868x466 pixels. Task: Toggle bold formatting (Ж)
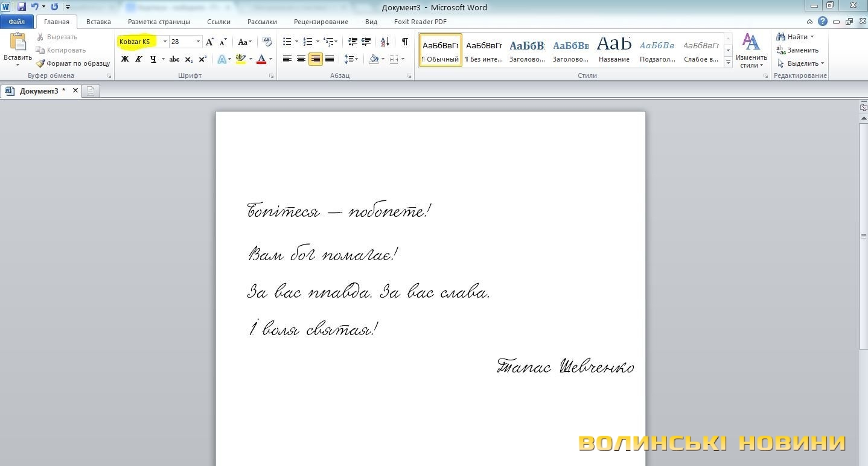125,59
